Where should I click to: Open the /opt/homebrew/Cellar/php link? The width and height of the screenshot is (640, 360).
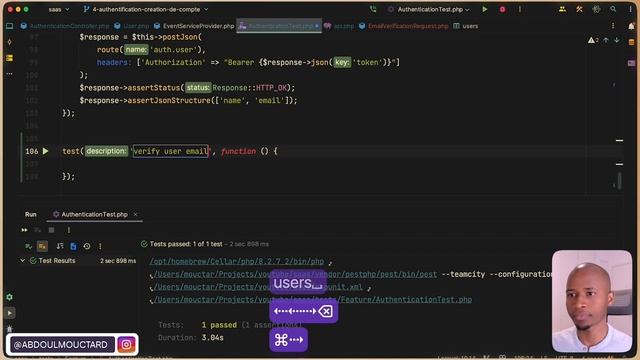pyautogui.click(x=236, y=261)
